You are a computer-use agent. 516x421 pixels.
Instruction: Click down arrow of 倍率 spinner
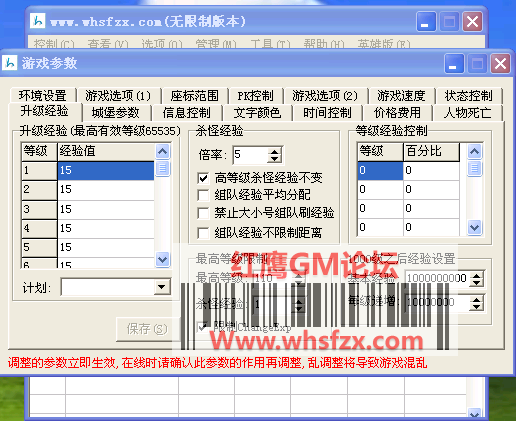275,159
